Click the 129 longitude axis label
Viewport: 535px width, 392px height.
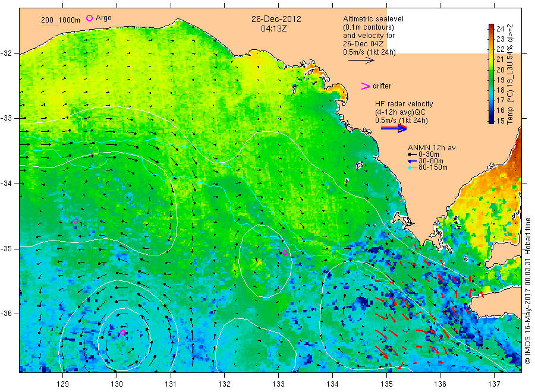click(63, 384)
